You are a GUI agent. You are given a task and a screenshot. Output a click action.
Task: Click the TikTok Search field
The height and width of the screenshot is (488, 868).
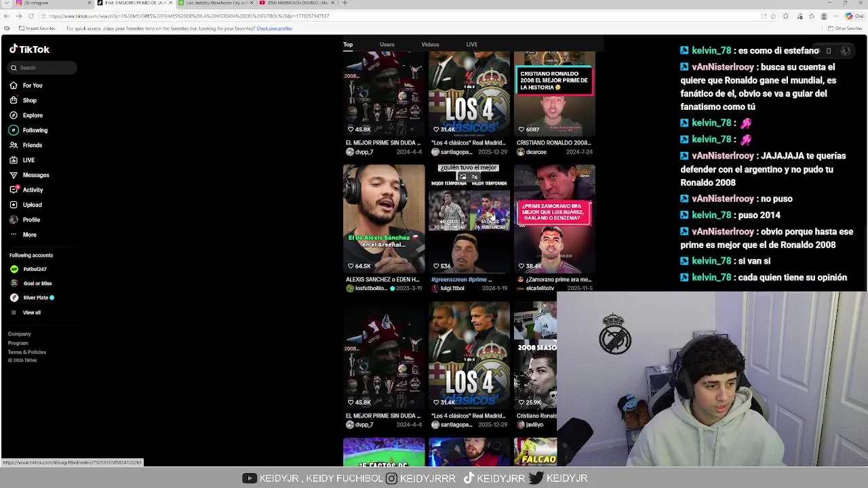[43, 68]
